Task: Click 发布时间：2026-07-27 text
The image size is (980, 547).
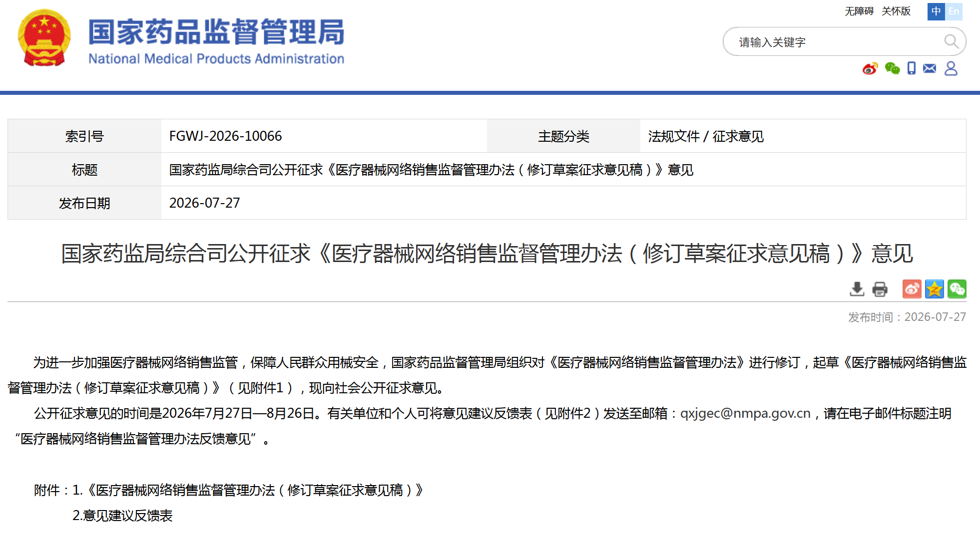Action: pos(907,317)
